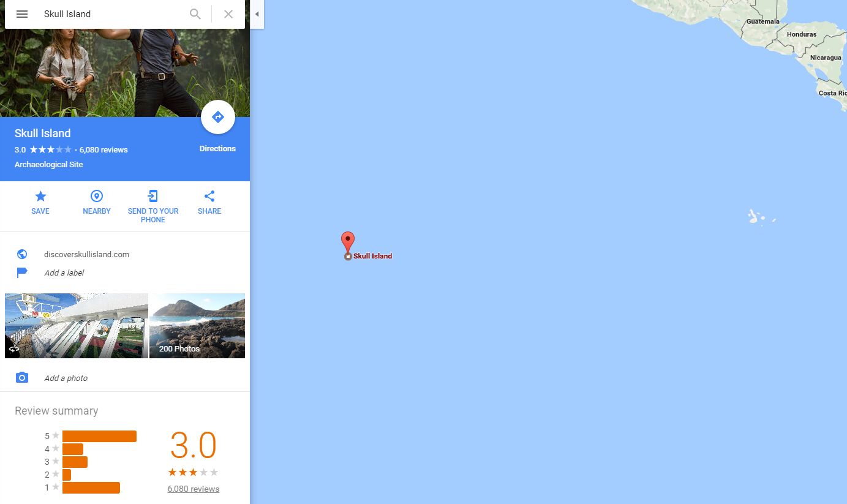Clear the search with X icon

(x=228, y=14)
